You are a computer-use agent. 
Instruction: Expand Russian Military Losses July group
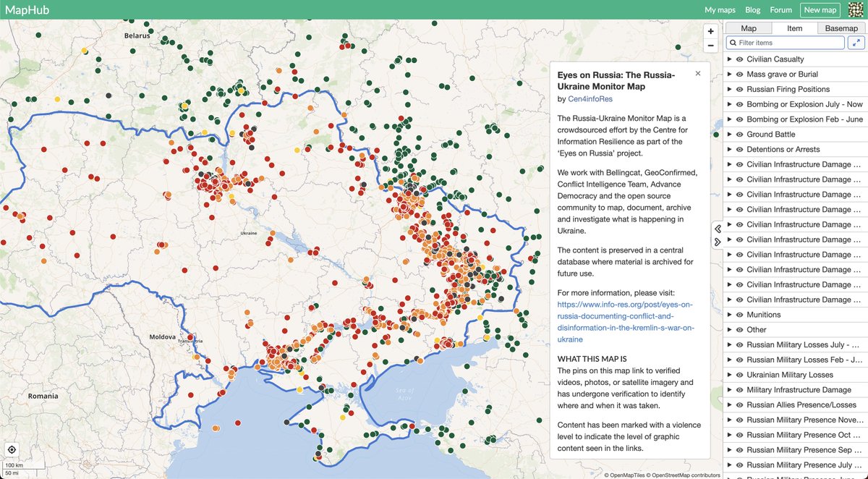point(729,345)
